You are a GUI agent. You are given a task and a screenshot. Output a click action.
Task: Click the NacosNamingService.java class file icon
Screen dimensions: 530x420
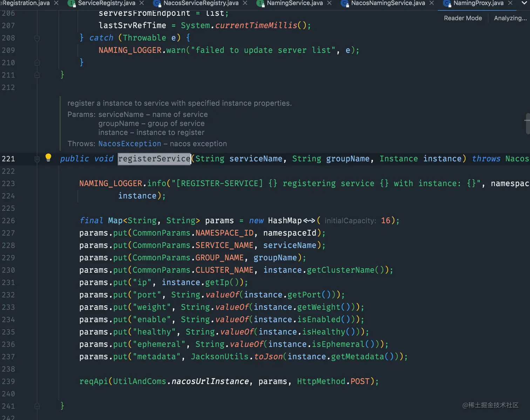point(345,4)
